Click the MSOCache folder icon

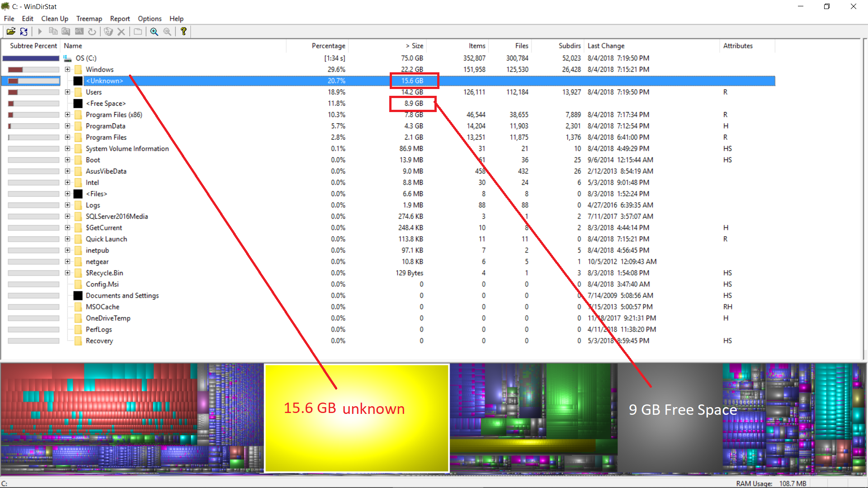(x=78, y=307)
